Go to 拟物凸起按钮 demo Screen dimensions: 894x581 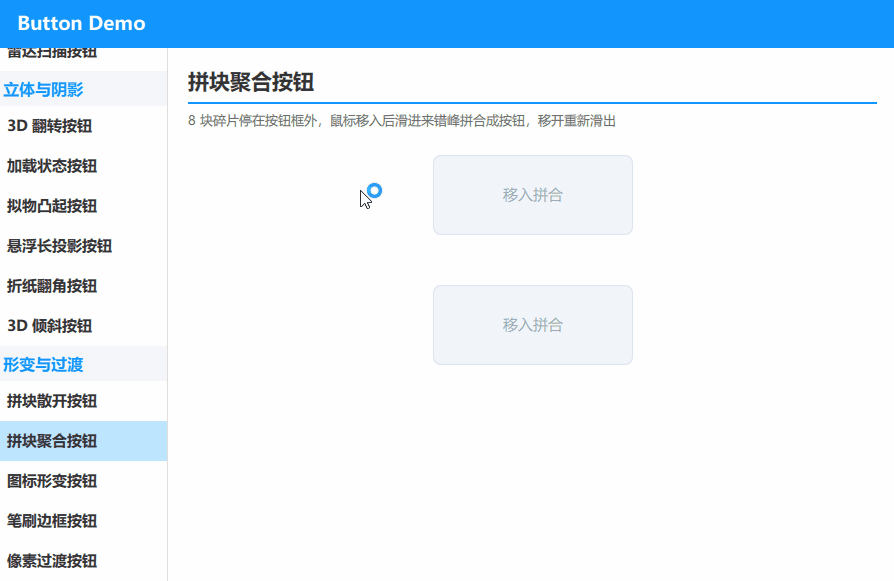(x=83, y=206)
